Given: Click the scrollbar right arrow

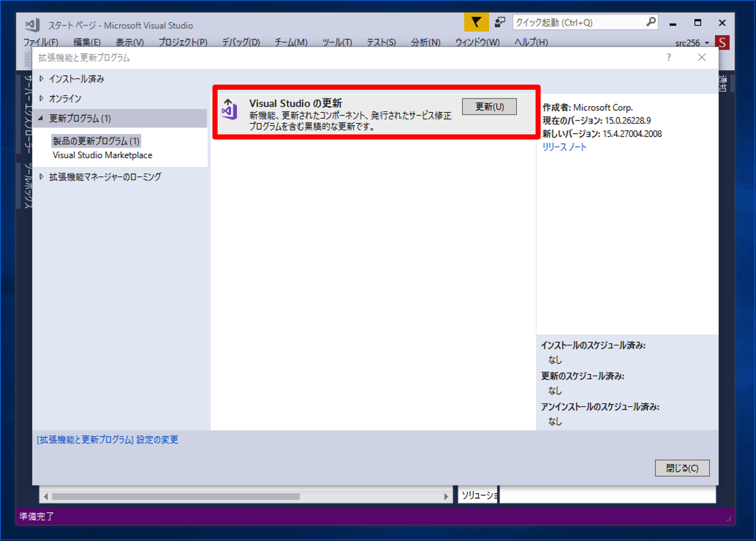Looking at the screenshot, I should (446, 496).
